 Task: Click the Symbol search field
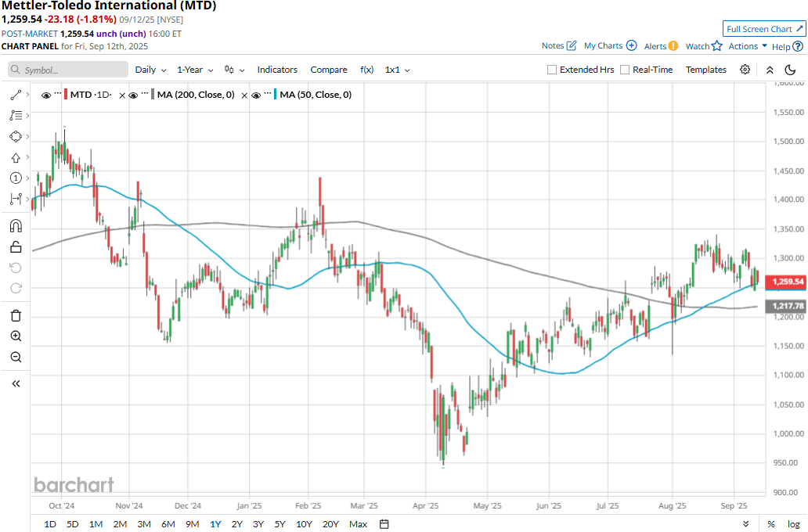tap(68, 70)
